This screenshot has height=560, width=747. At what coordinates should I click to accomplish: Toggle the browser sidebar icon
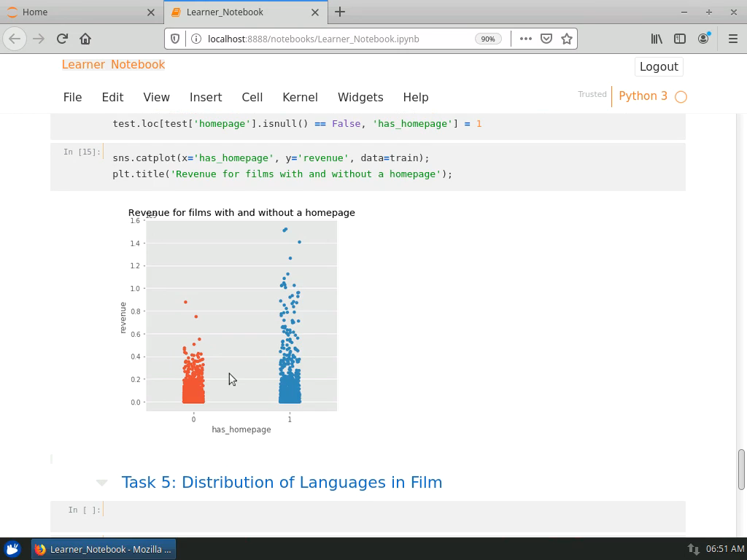680,39
